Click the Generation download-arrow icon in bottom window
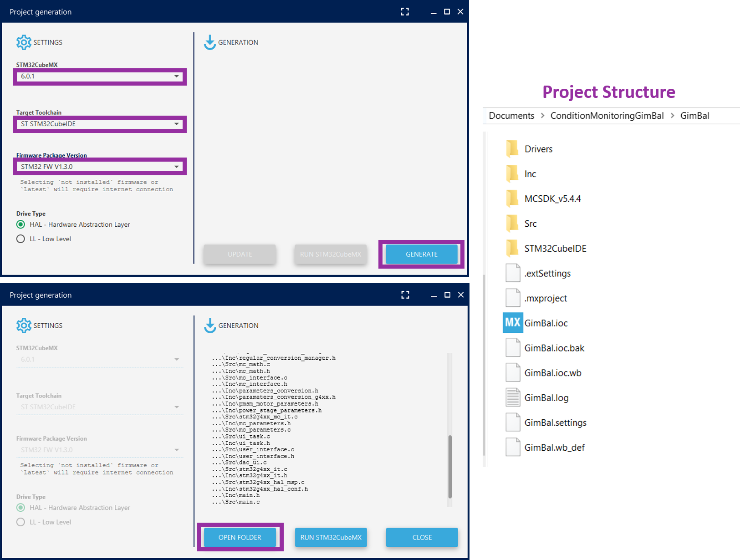Image resolution: width=740 pixels, height=560 pixels. (x=209, y=326)
